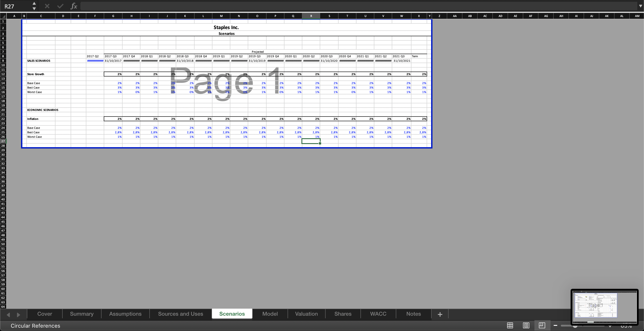The image size is (644, 331).
Task: Click the confirm entry checkmark icon
Action: 60,6
